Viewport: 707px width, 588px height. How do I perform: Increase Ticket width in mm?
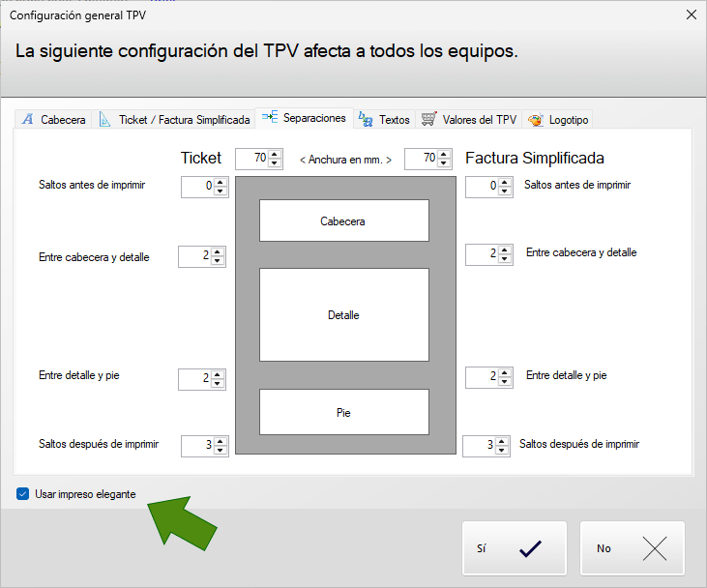(x=275, y=155)
